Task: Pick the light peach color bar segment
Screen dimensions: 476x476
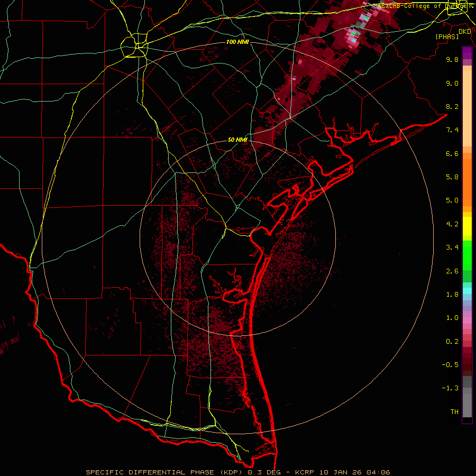Action: pyautogui.click(x=467, y=108)
